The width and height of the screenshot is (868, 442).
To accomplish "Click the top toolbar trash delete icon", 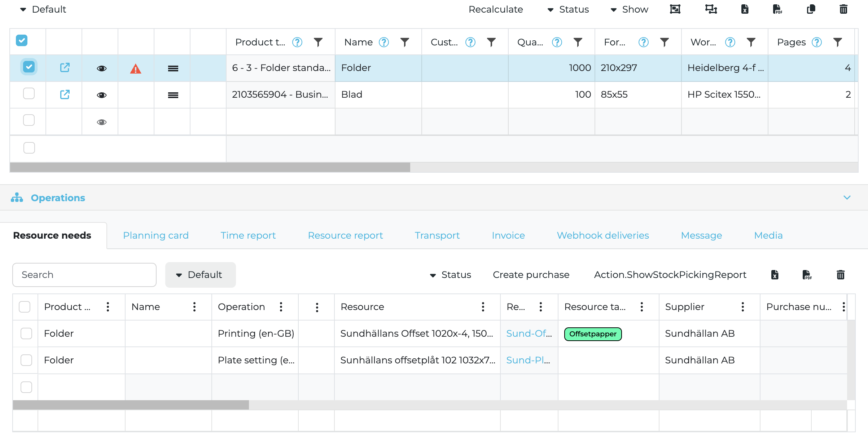I will (x=843, y=9).
